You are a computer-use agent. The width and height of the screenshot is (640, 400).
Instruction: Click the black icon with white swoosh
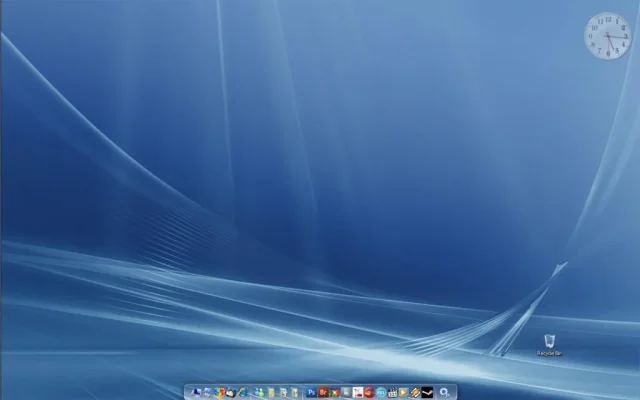coord(427,392)
